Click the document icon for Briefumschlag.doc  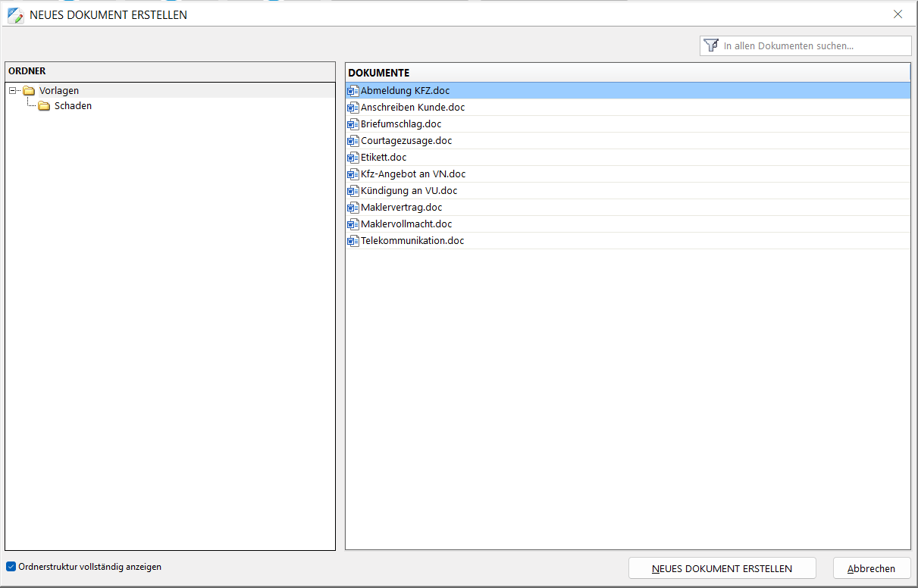coord(352,124)
